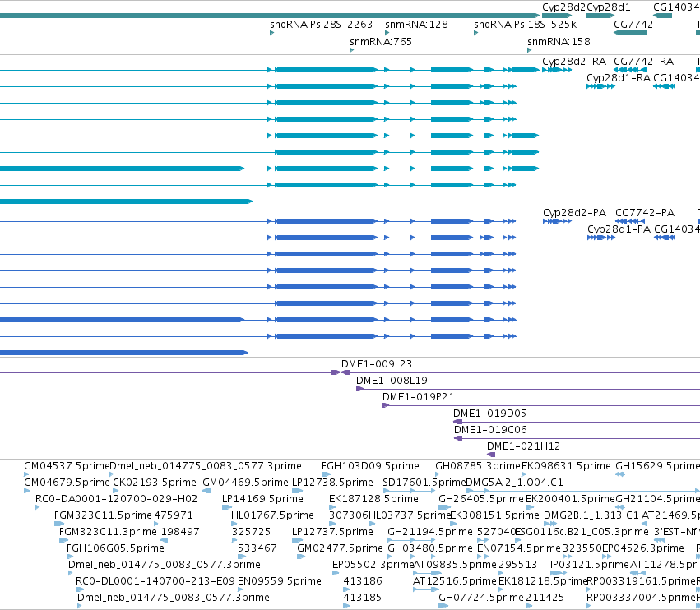Open the 211425 EST label
Viewport: 700px width, 610px height.
coord(545,598)
